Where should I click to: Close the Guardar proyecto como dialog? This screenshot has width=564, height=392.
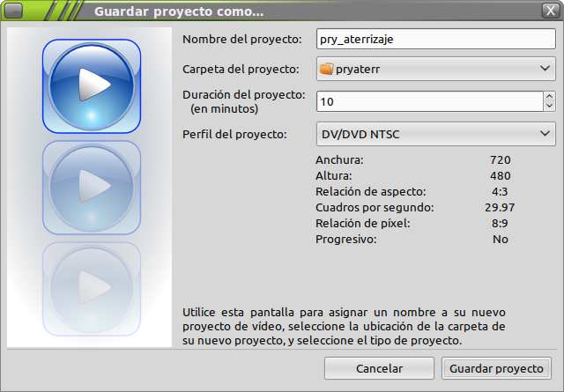coord(548,11)
